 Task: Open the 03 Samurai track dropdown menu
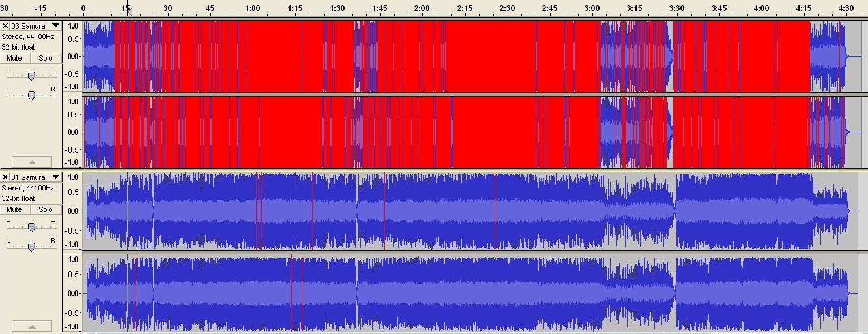tap(56, 26)
